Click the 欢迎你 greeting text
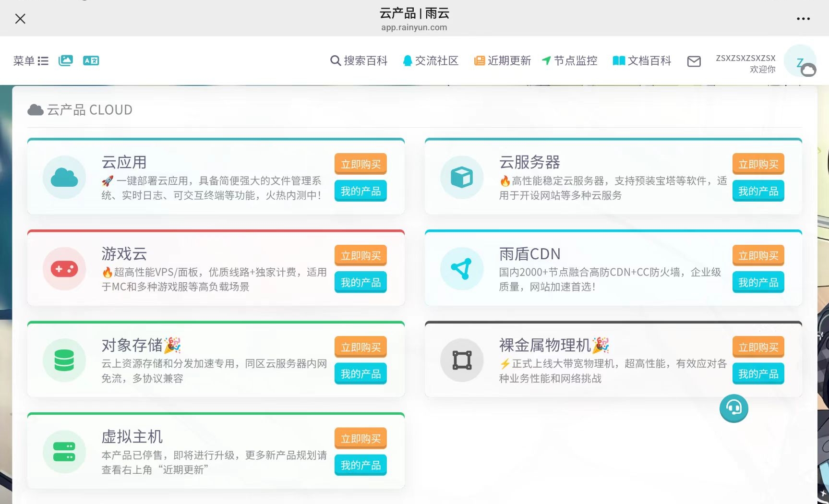Screen dimensions: 829x504 tap(763, 70)
